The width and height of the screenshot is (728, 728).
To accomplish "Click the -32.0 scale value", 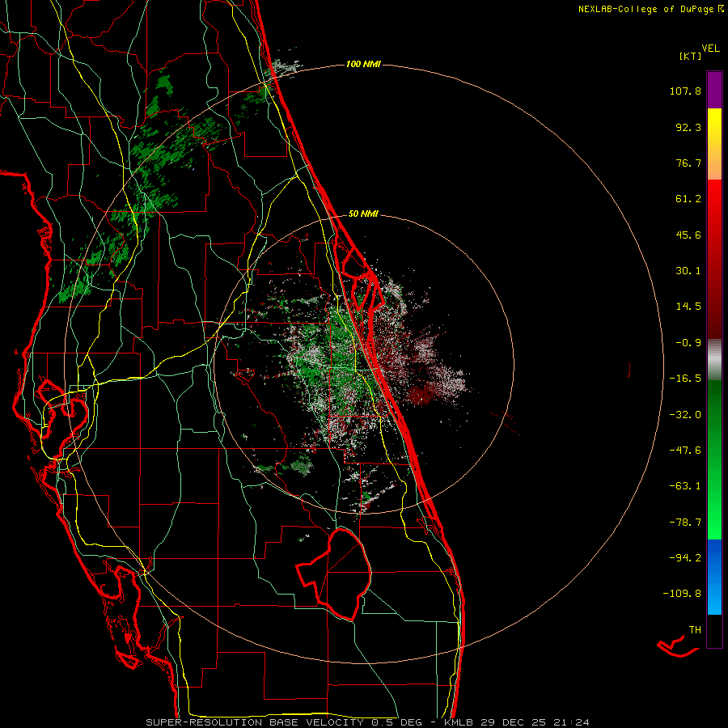I will [685, 415].
